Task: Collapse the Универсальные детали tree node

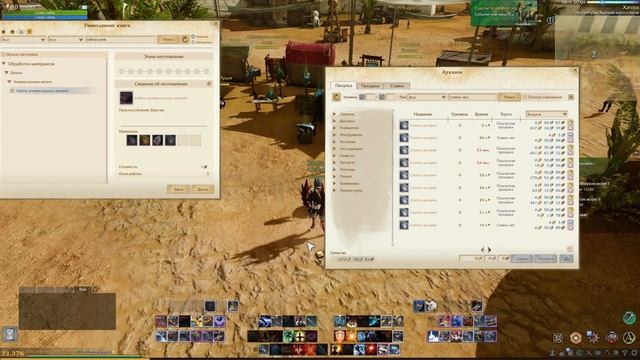Action: point(10,82)
